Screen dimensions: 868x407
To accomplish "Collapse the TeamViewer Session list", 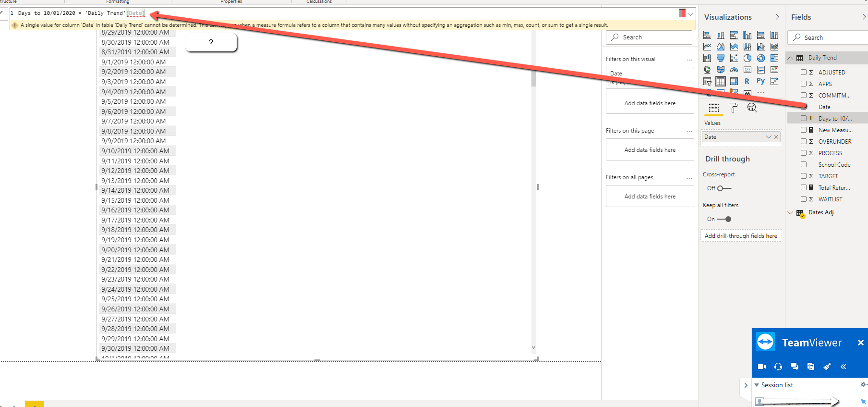I will (x=757, y=385).
